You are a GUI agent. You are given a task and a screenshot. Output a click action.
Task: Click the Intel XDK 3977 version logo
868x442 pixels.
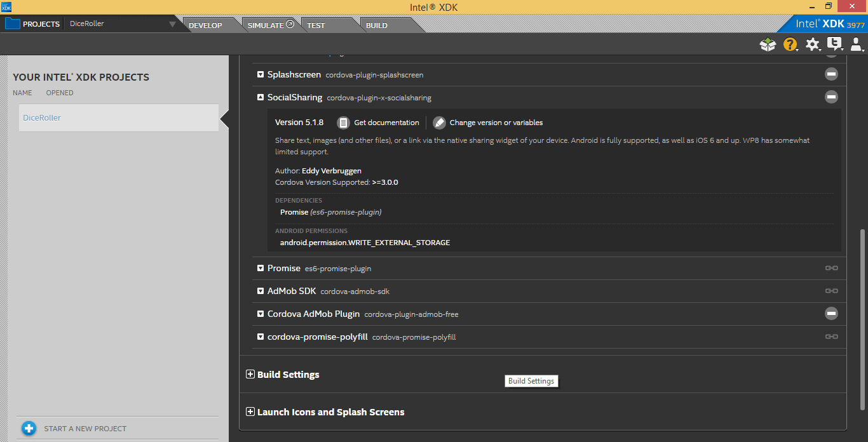tap(830, 24)
